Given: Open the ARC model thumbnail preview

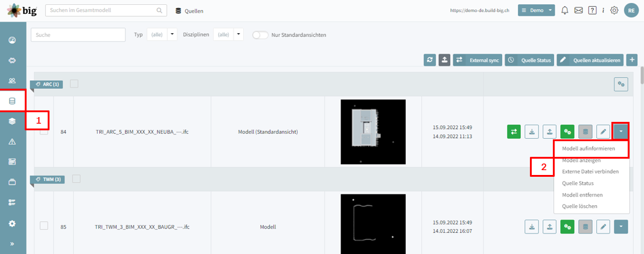Looking at the screenshot, I should click(373, 132).
